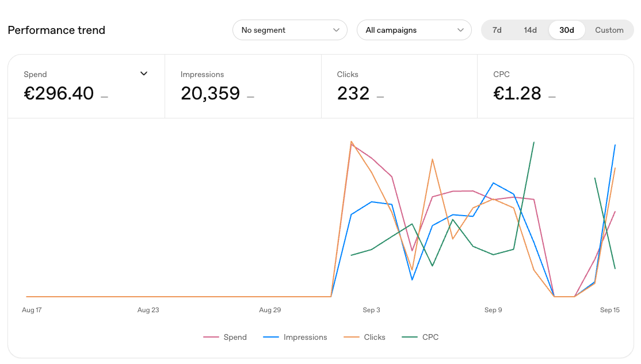The image size is (641, 364).
Task: Select the Impressions metric card
Action: click(x=243, y=86)
